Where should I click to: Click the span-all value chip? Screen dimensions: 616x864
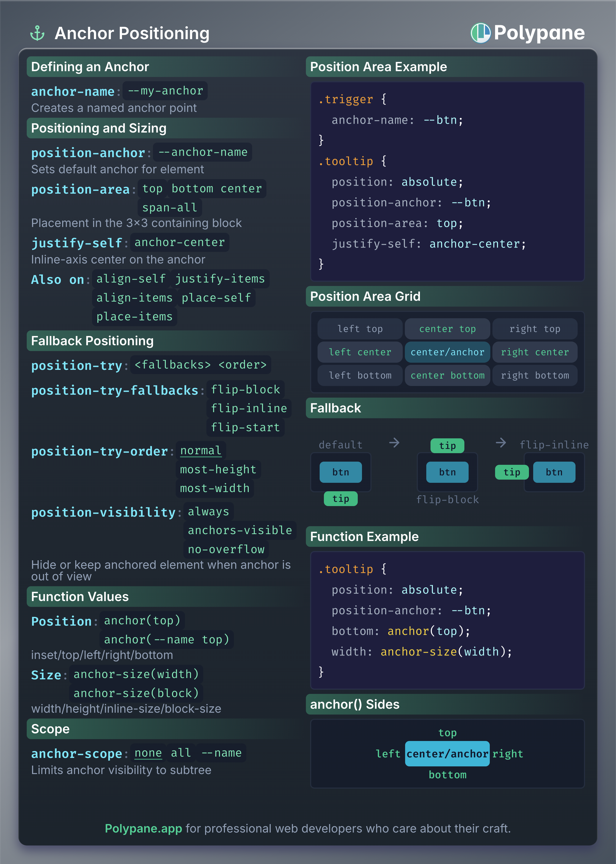pos(170,207)
